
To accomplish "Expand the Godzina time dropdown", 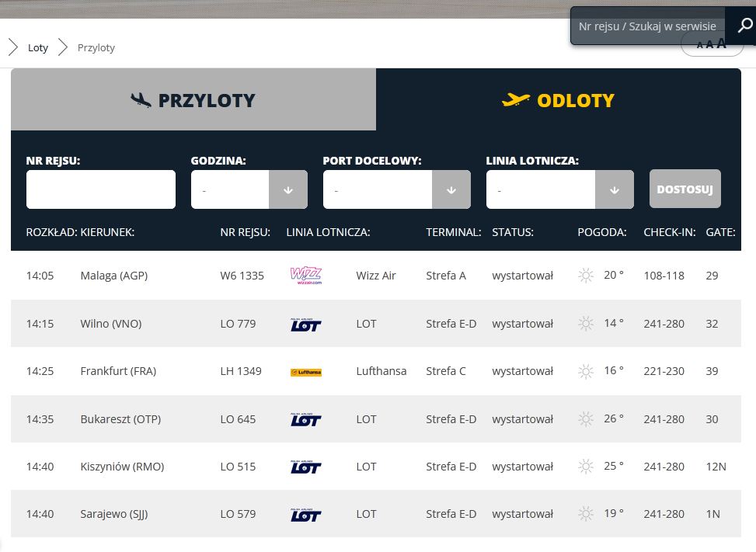I will point(287,189).
